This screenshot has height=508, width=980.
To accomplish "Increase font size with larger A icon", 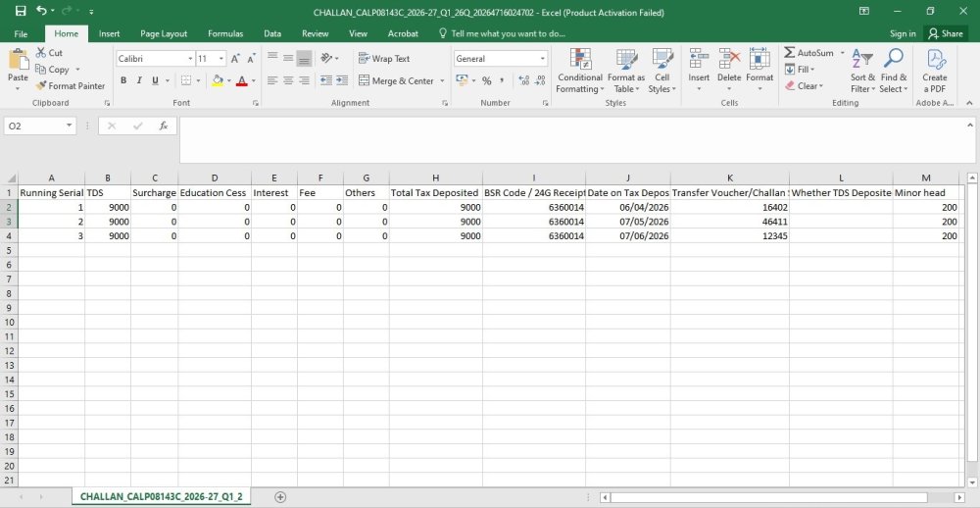I will tap(235, 59).
